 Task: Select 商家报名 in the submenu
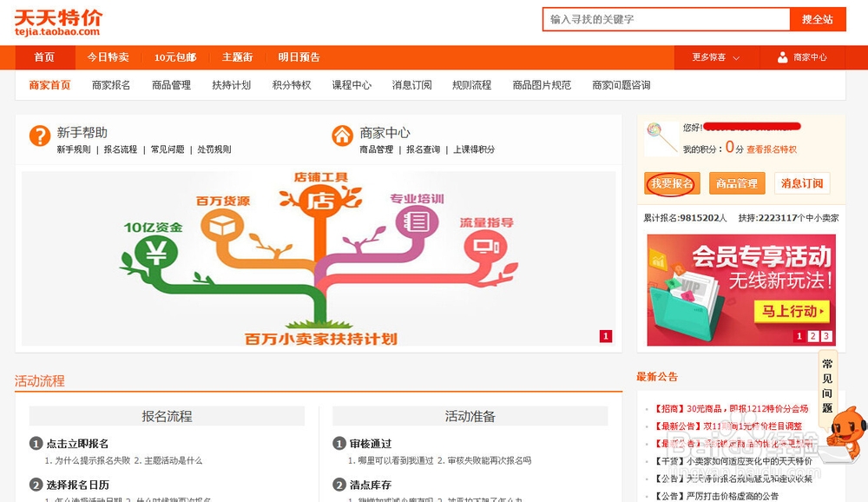[x=111, y=85]
